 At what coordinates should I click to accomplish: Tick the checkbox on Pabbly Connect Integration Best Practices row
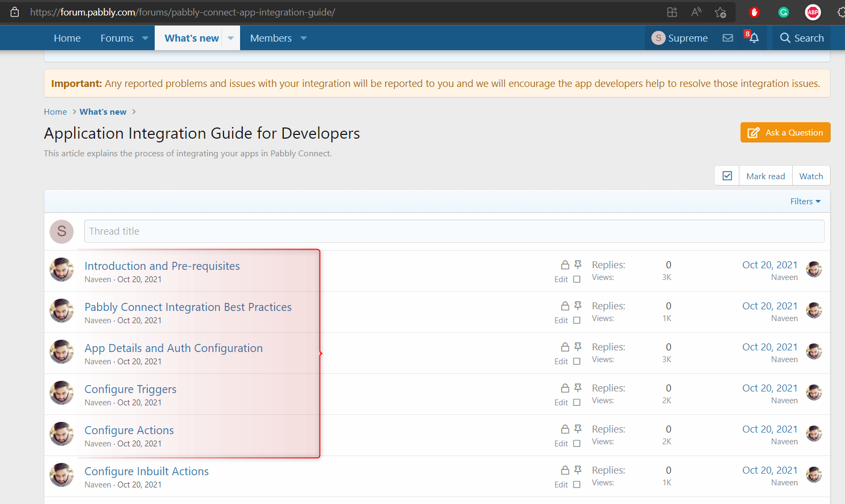click(x=577, y=320)
